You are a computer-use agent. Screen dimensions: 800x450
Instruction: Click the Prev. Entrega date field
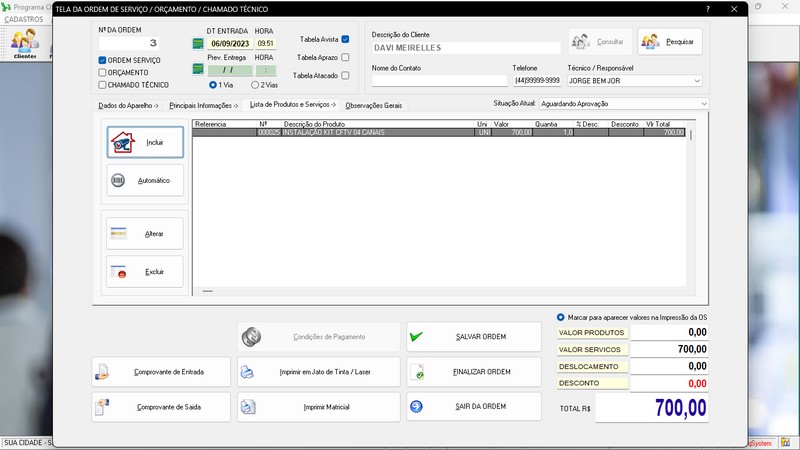click(230, 70)
